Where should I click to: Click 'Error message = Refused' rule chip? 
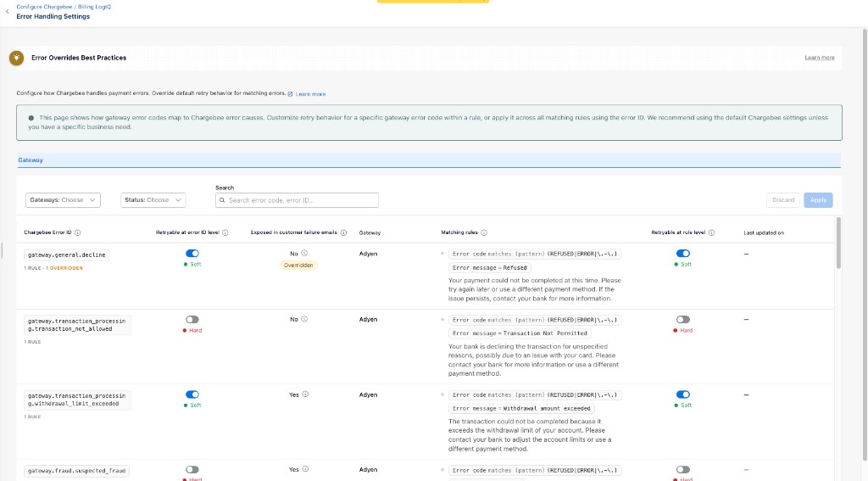[x=489, y=268]
